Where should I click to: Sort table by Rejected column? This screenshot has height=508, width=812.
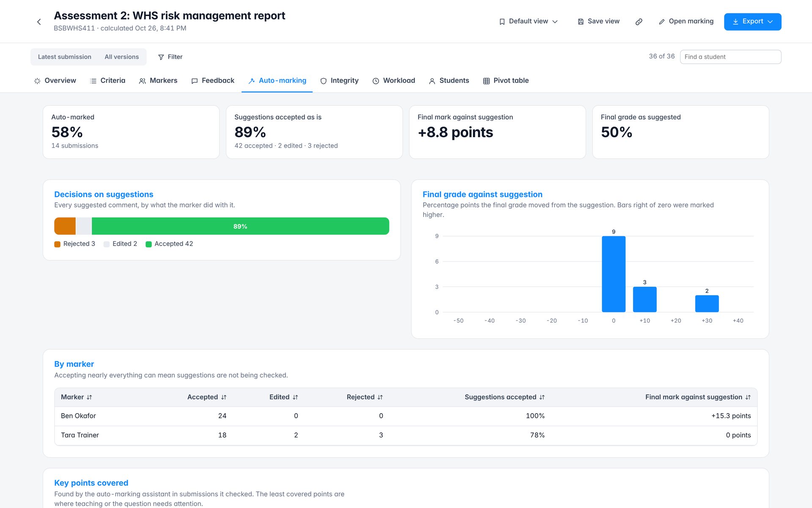[365, 397]
